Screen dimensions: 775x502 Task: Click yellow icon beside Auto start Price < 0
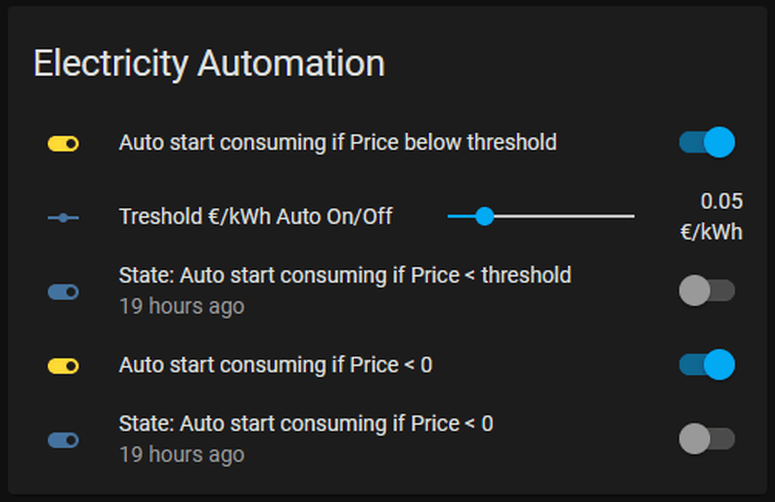[x=63, y=366]
